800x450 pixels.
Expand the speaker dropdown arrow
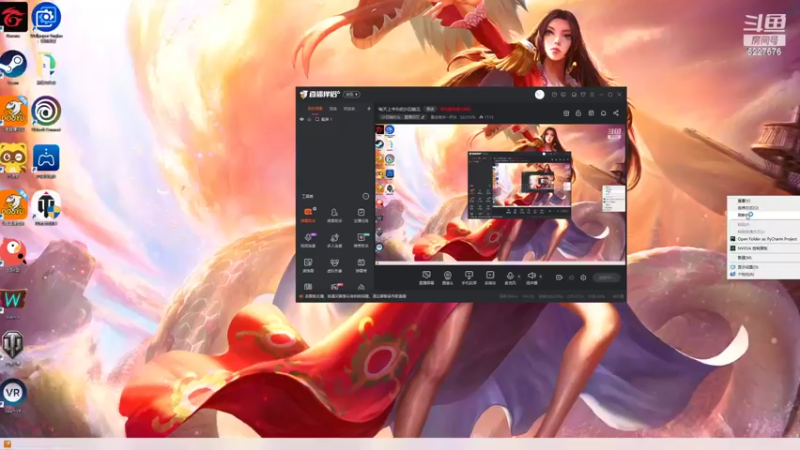pyautogui.click(x=540, y=277)
